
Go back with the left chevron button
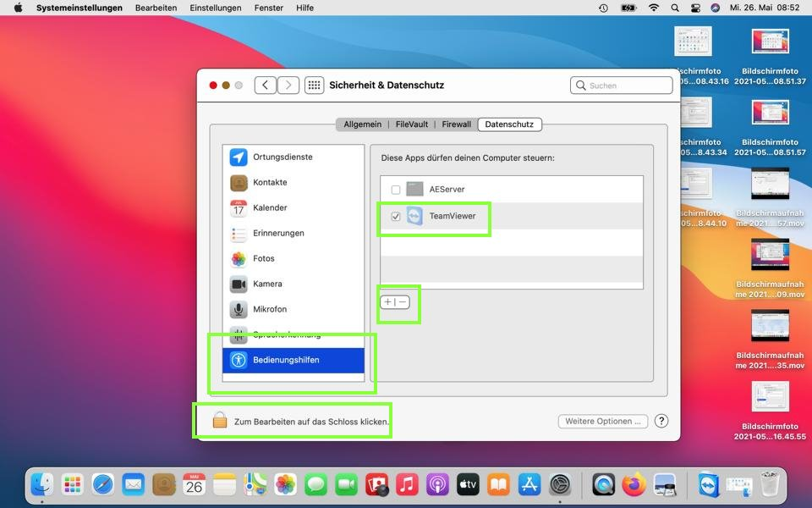tap(265, 85)
